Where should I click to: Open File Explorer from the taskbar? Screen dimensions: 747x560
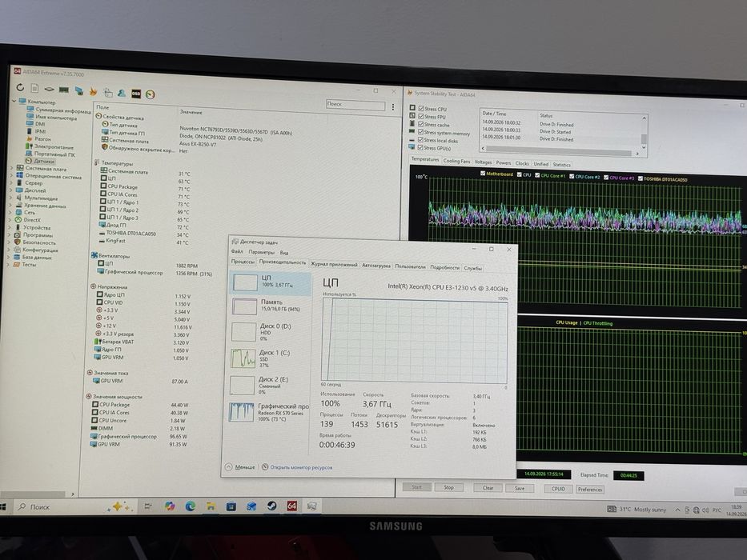pyautogui.click(x=211, y=506)
